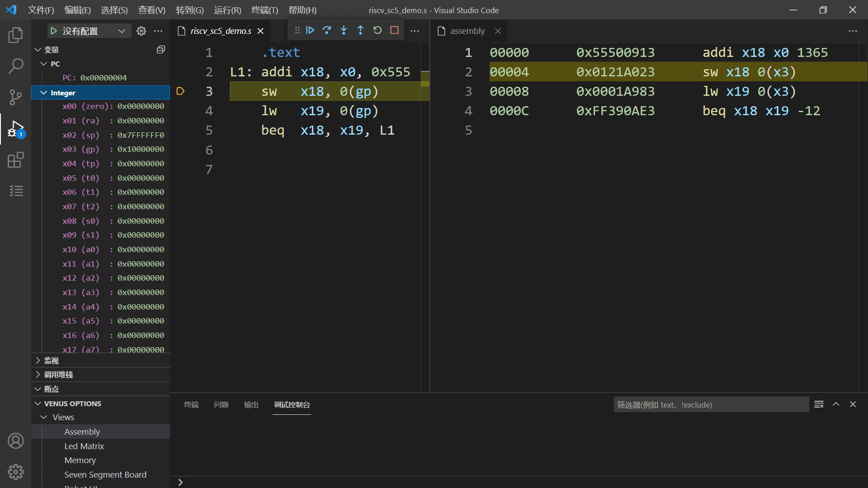Switch to the 输出 panel tab
Screen dimensions: 868x488
tap(251, 404)
